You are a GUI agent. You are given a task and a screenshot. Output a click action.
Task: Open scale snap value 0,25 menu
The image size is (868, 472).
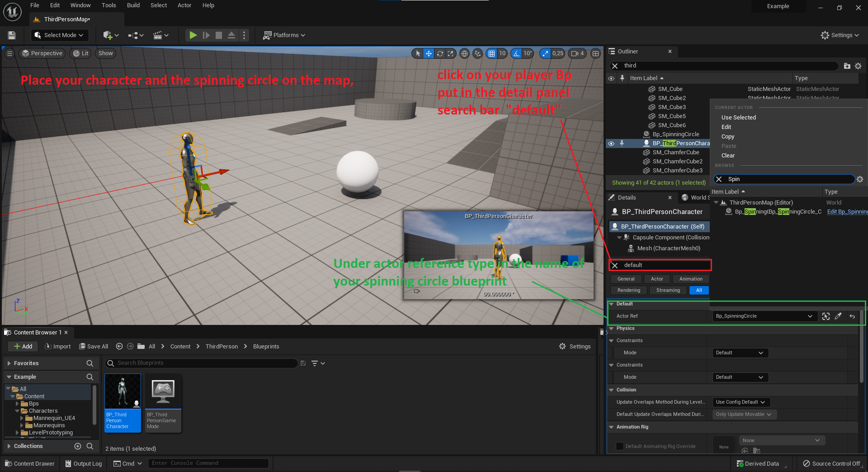click(x=558, y=53)
